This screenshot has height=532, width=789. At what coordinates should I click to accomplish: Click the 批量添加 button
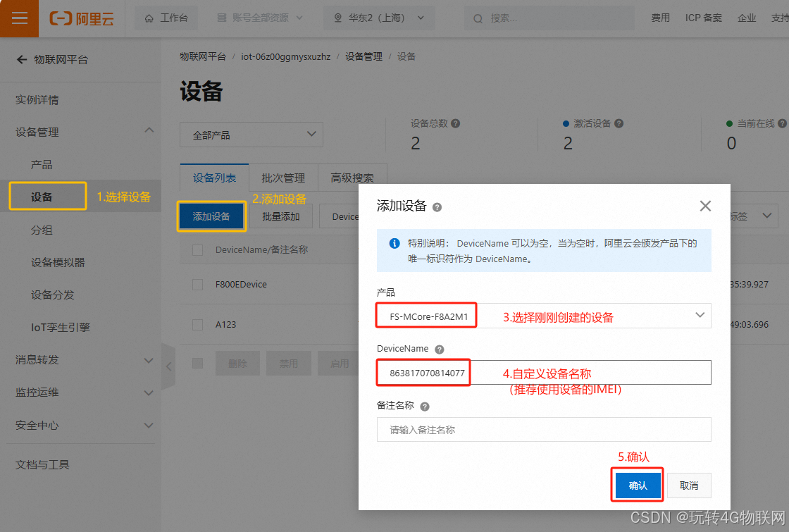(x=281, y=216)
